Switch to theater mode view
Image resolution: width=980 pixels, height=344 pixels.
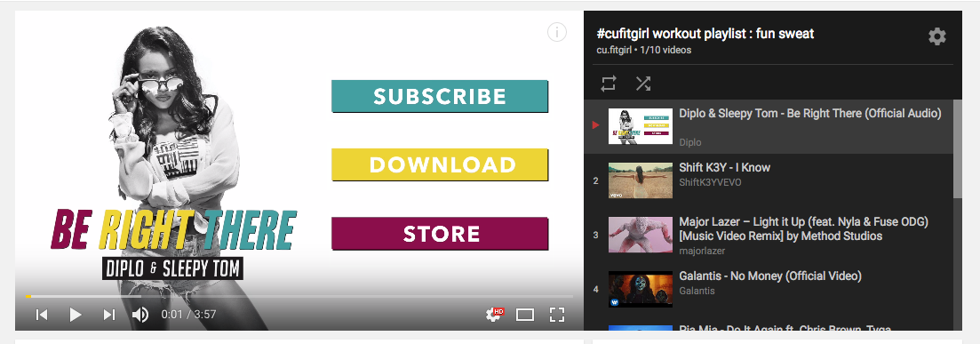pyautogui.click(x=525, y=315)
